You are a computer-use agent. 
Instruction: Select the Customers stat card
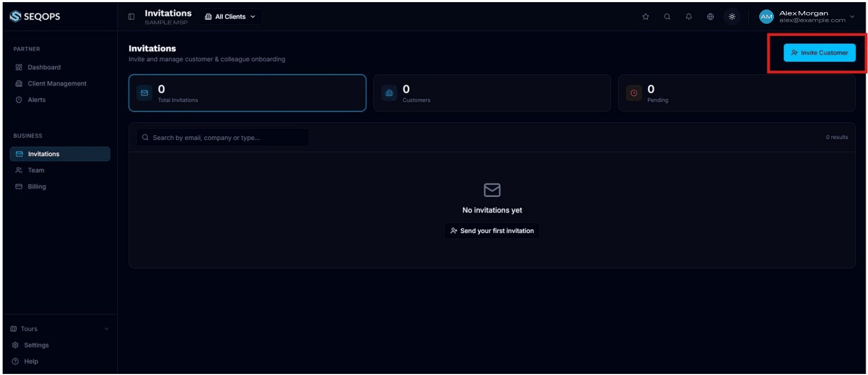pos(492,93)
